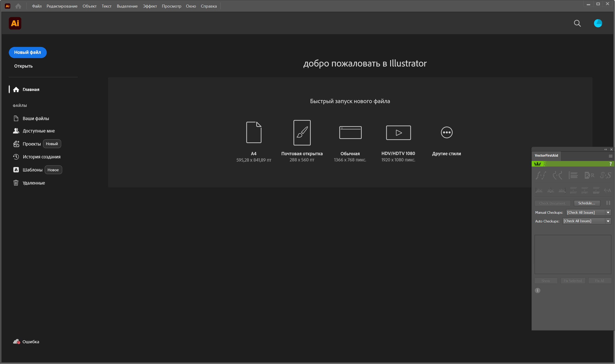Click the Fix Selected button

coord(573,281)
